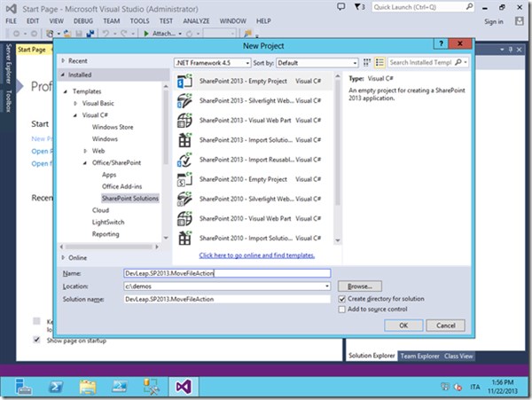Select SharePoint 2013 - Silverlight Web Part icon
The image size is (532, 400).
pyautogui.click(x=186, y=101)
